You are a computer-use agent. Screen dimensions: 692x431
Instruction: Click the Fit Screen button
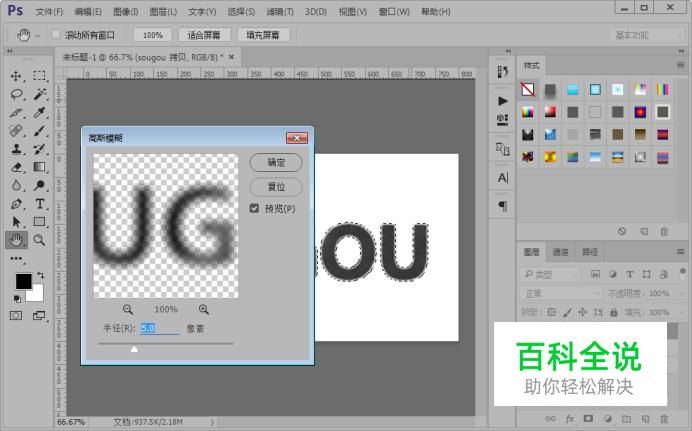pos(203,35)
